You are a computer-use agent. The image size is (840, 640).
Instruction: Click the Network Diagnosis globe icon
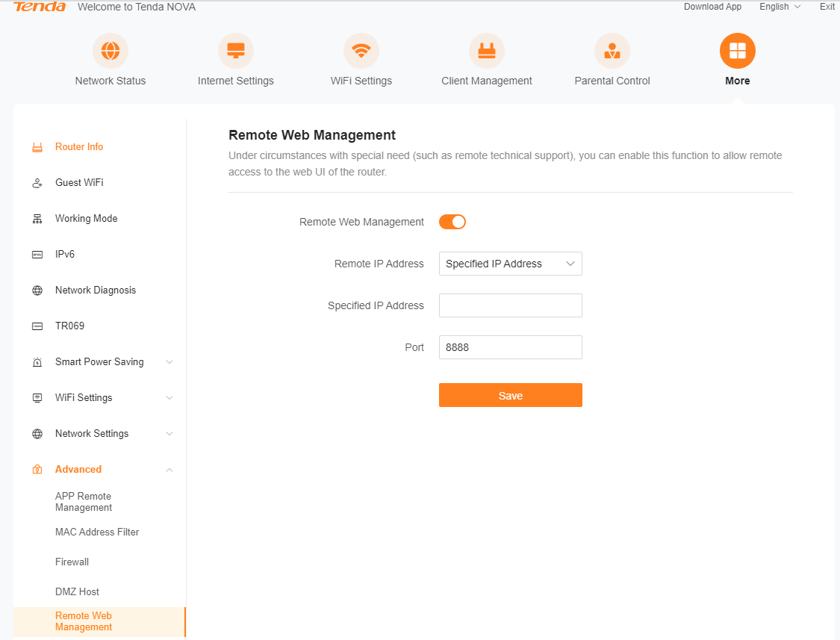tap(37, 291)
